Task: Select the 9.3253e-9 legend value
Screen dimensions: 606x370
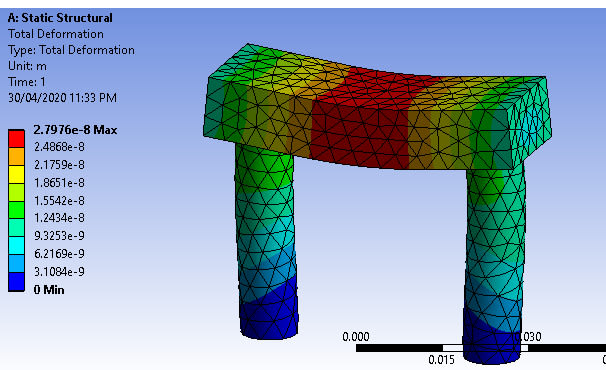Action: (59, 235)
